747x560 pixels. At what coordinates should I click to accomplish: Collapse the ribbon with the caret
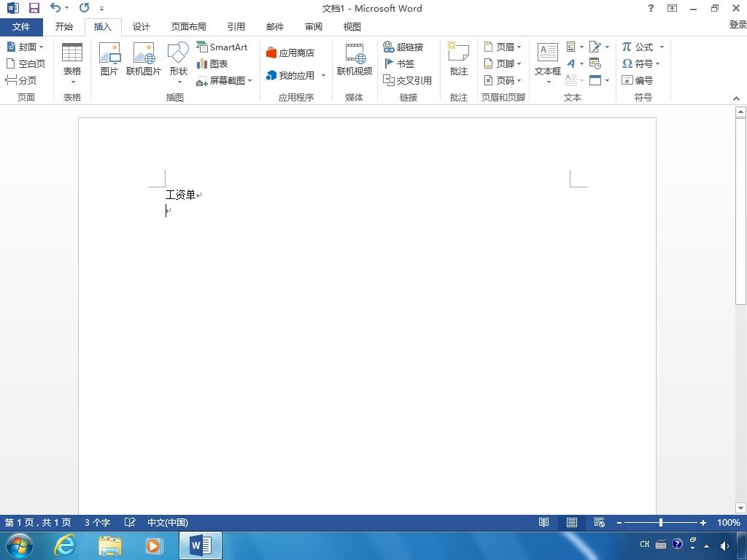point(737,98)
